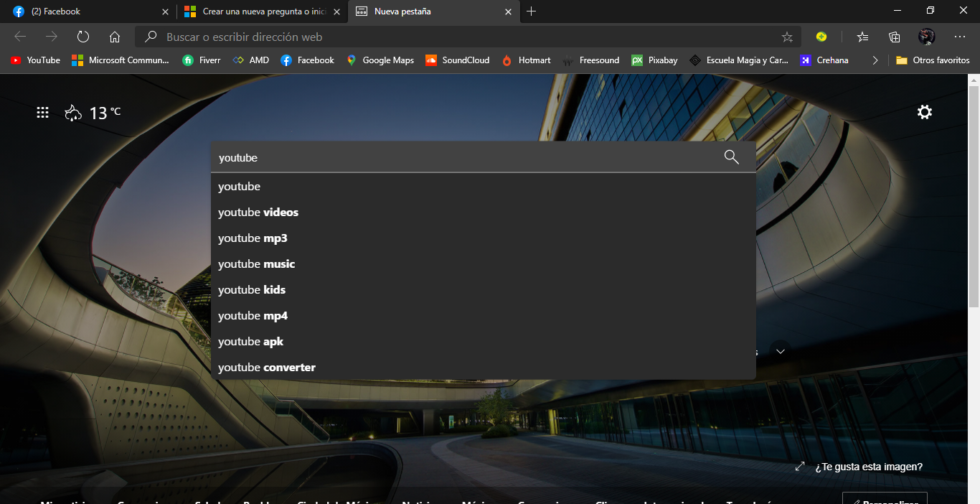The image size is (980, 504).
Task: Switch to the Facebook tab
Action: [x=88, y=11]
